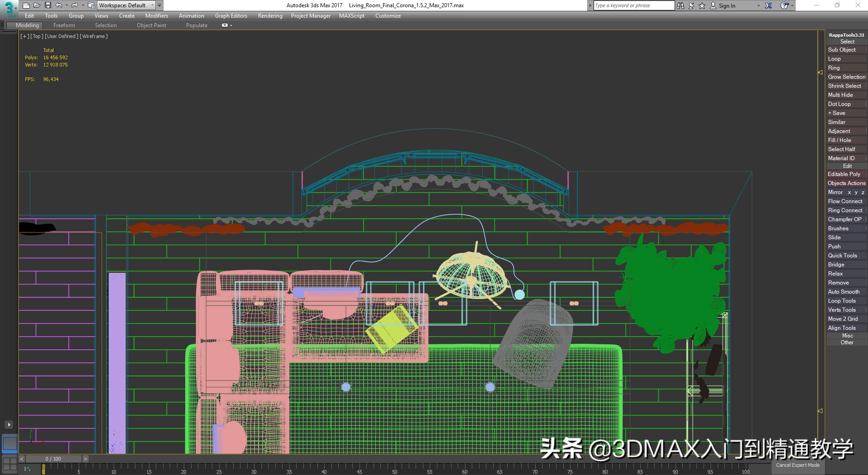Toggle the Sub Object mode in RappaTools

click(846, 50)
